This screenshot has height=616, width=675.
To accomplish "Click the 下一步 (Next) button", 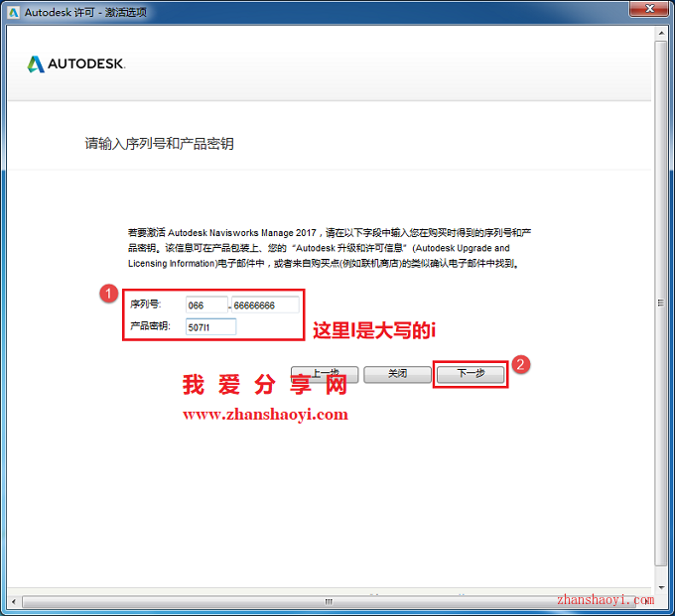I will point(471,374).
